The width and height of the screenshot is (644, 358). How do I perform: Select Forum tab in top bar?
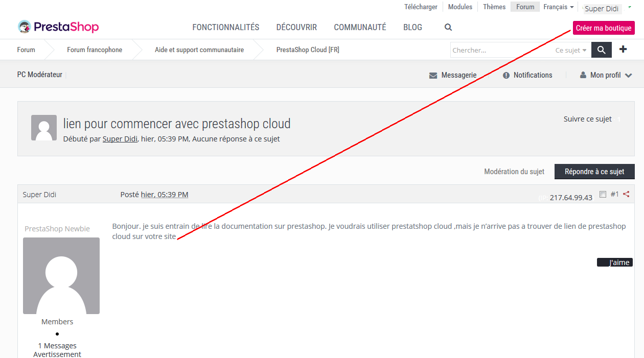525,7
